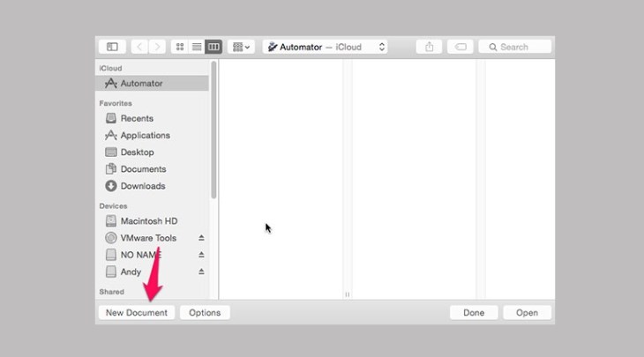Click the column resize handle
This screenshot has height=357, width=644.
[348, 294]
